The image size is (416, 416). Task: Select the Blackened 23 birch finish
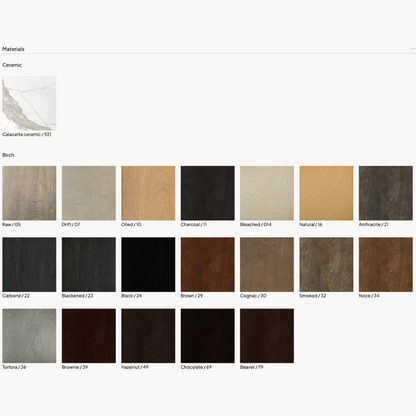[x=89, y=264]
